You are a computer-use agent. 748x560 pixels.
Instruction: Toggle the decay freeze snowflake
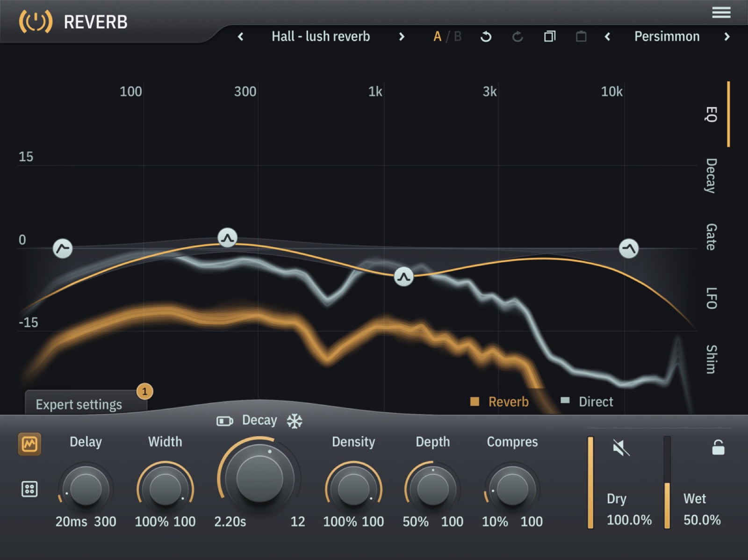pos(295,421)
